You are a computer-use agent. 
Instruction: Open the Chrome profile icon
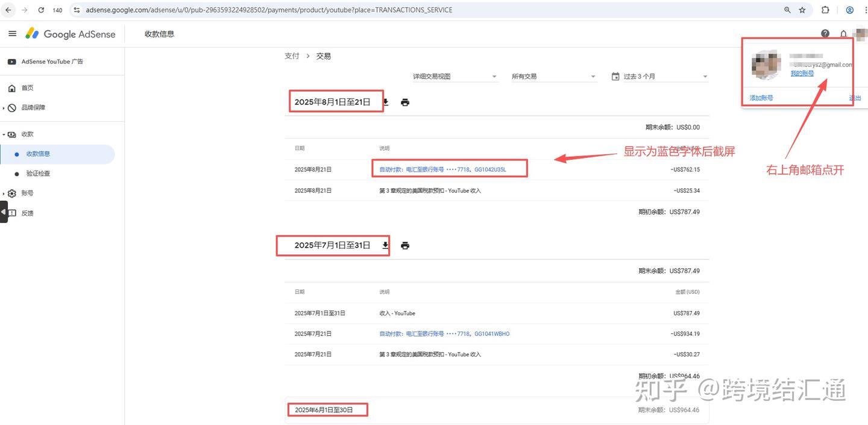pyautogui.click(x=850, y=10)
